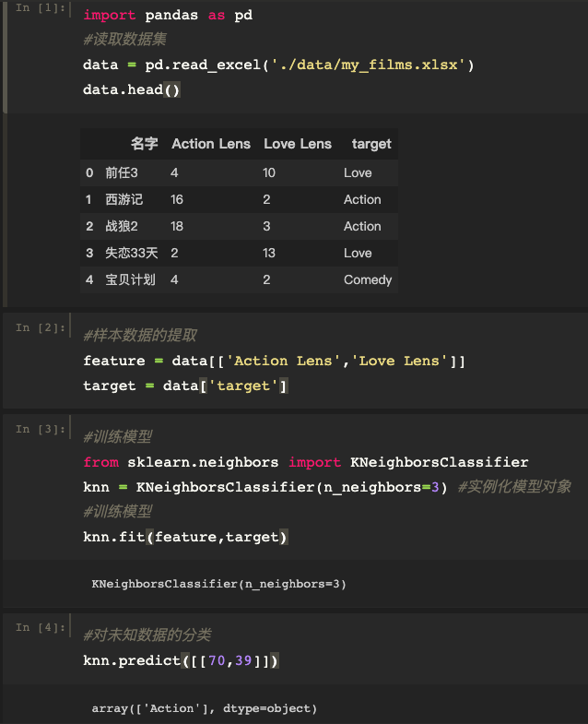
Task: Click the array(['Action']) output text
Action: click(x=204, y=708)
